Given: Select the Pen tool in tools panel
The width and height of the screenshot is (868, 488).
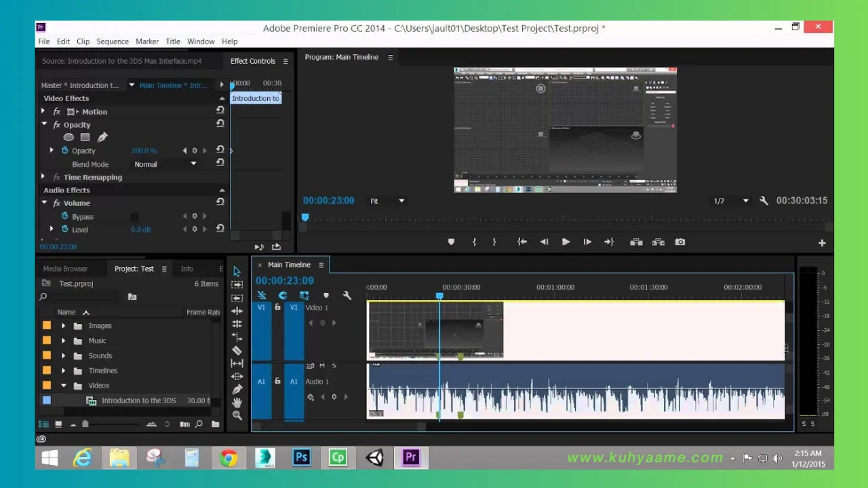Looking at the screenshot, I should tap(237, 390).
